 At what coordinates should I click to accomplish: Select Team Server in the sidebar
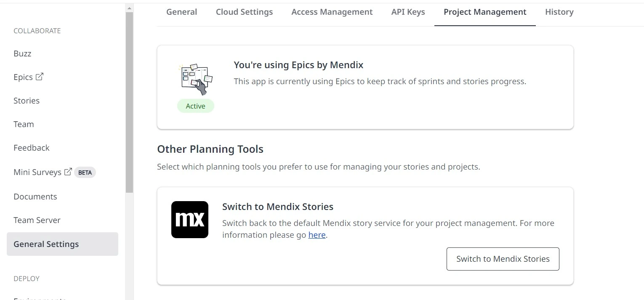pyautogui.click(x=37, y=220)
